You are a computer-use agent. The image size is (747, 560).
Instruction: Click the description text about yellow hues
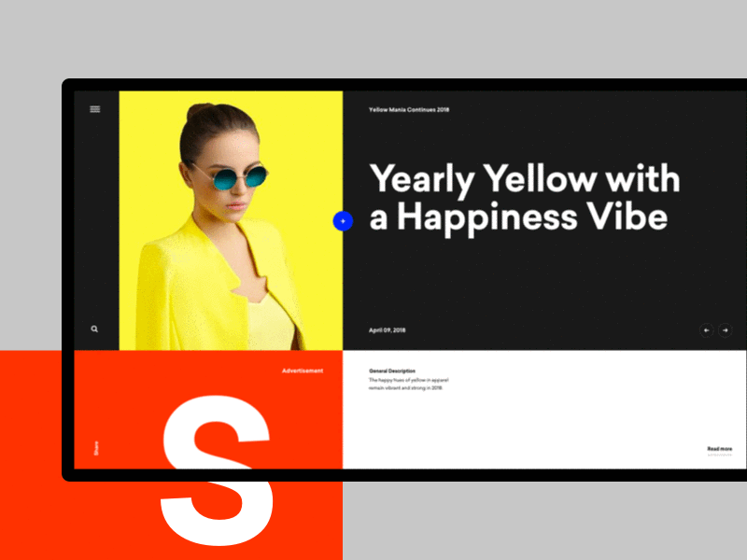(411, 385)
